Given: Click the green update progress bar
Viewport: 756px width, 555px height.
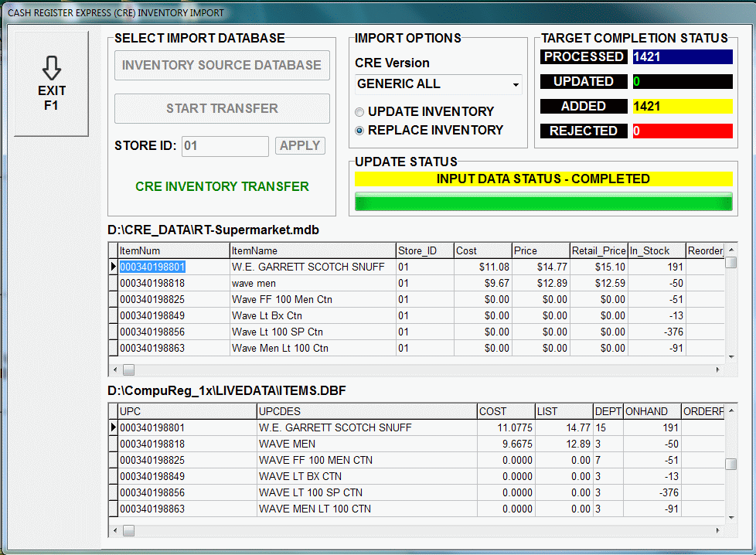Looking at the screenshot, I should pyautogui.click(x=543, y=203).
